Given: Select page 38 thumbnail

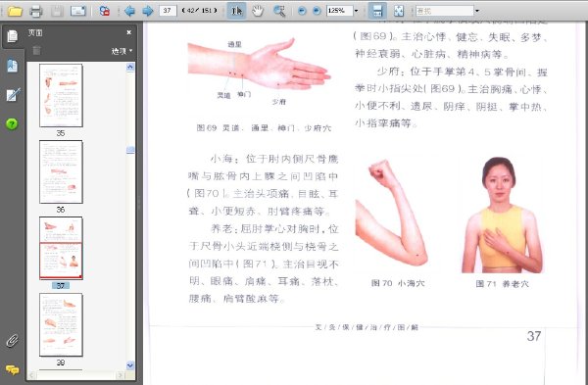Looking at the screenshot, I should [x=61, y=324].
